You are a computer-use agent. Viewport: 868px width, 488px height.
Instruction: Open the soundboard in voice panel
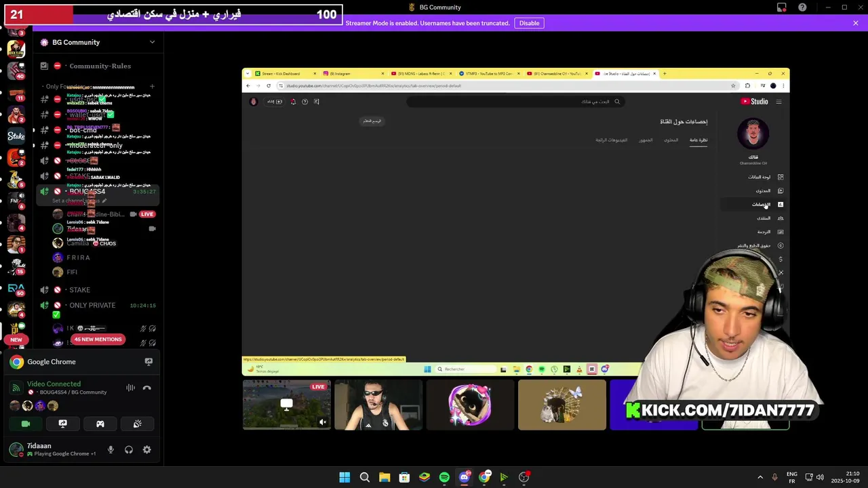[x=137, y=424]
